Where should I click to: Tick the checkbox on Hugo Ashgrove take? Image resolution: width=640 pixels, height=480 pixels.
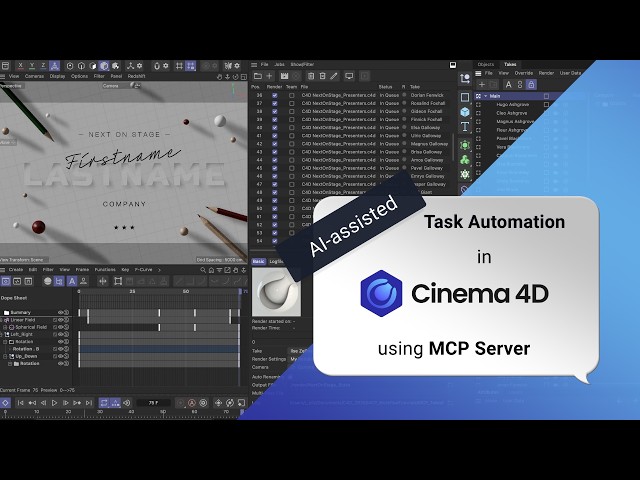pyautogui.click(x=547, y=104)
